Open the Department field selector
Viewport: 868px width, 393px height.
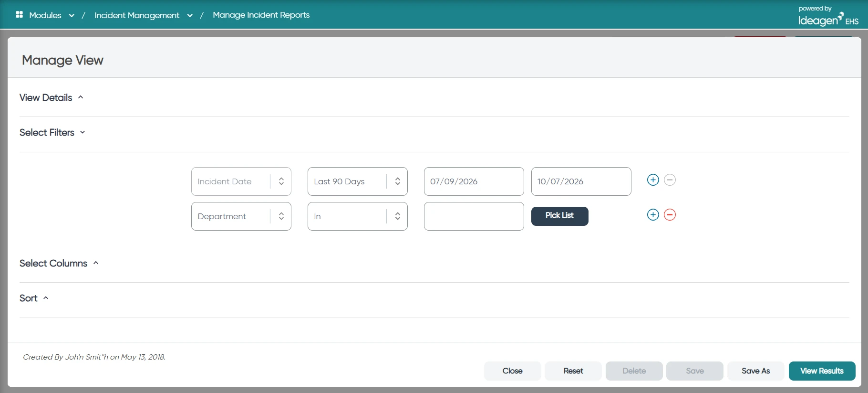[x=241, y=216]
